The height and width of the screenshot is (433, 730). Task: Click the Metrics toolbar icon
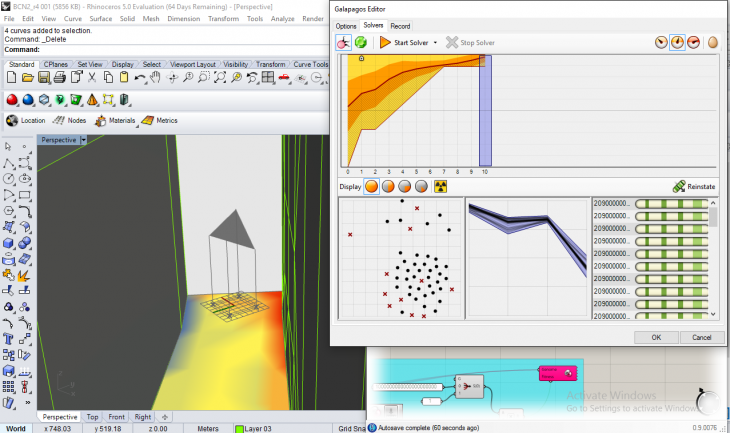tap(158, 120)
